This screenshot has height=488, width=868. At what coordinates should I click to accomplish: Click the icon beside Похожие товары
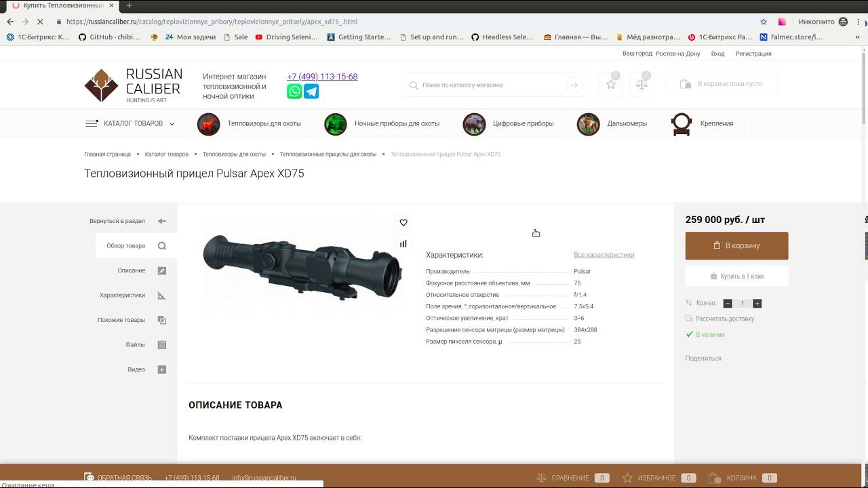162,320
